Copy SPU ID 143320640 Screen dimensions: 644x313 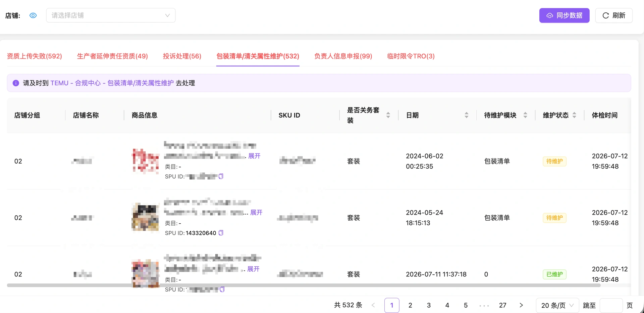click(x=221, y=233)
